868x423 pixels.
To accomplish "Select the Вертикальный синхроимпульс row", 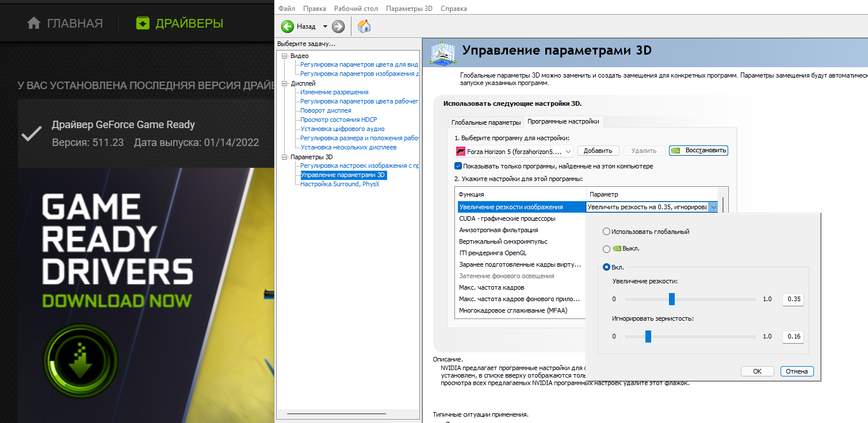I will tap(522, 241).
